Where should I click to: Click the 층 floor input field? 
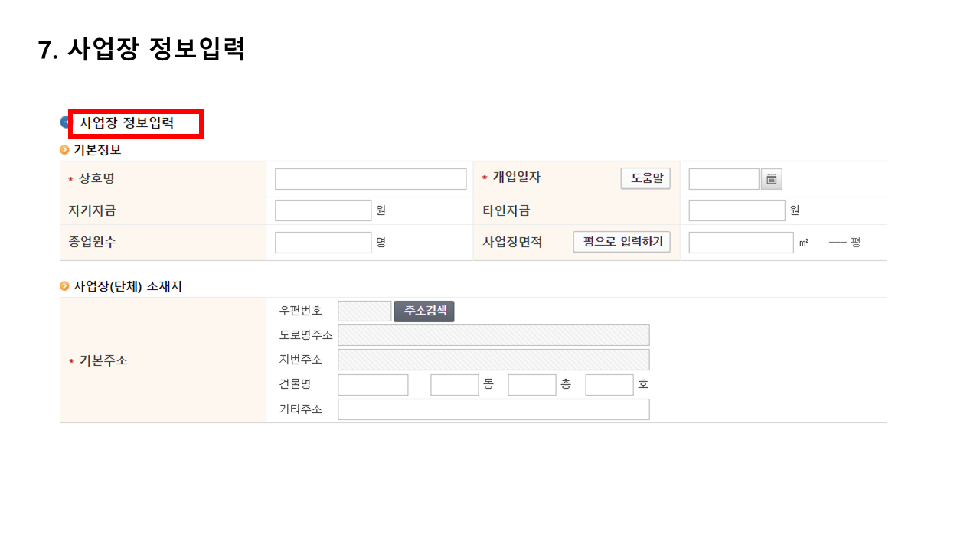click(x=532, y=384)
